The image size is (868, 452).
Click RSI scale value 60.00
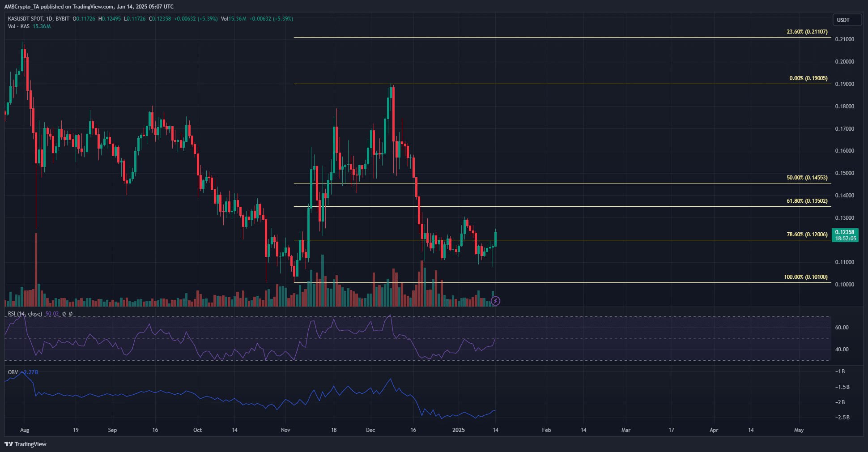(x=842, y=328)
